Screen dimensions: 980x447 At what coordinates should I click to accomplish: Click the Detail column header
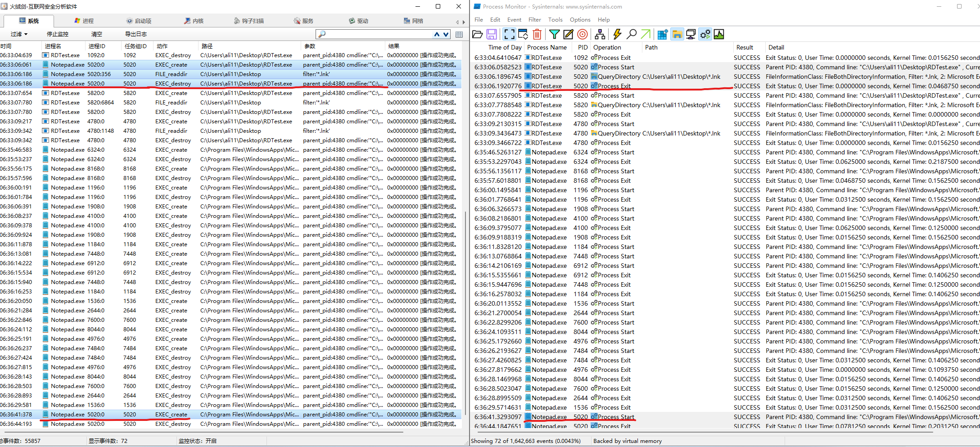[x=872, y=47]
